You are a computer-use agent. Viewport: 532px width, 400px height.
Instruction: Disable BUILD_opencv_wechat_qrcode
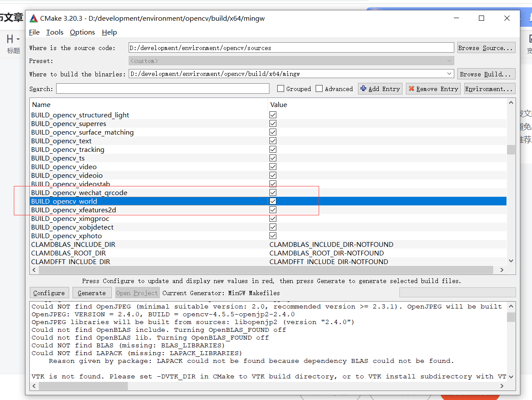[272, 192]
